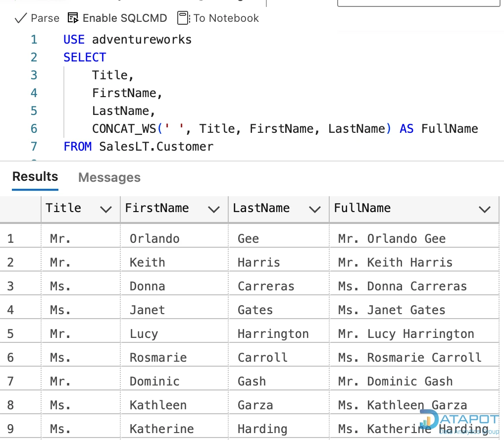Screen dimensions: 504x440
Task: Click the Enable SQLCMD label
Action: 125,18
